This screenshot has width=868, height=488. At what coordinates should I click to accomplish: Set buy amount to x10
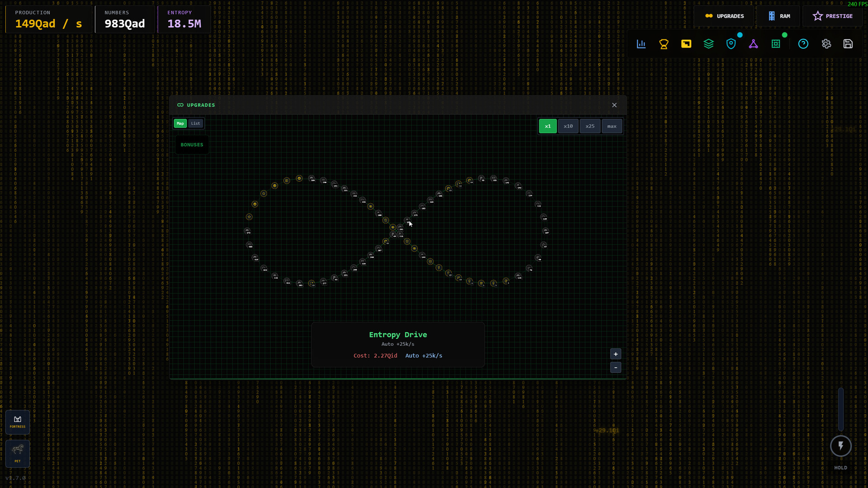click(568, 126)
